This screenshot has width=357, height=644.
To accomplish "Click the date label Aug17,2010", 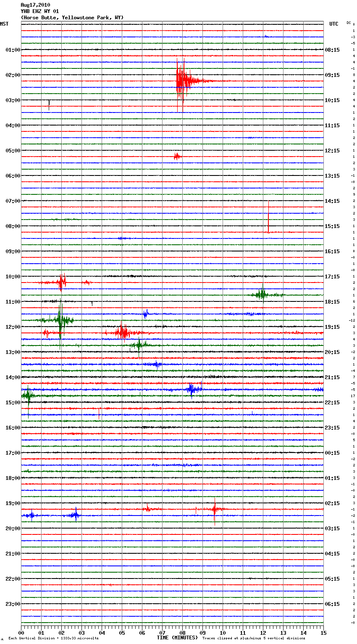I will pyautogui.click(x=35, y=5).
